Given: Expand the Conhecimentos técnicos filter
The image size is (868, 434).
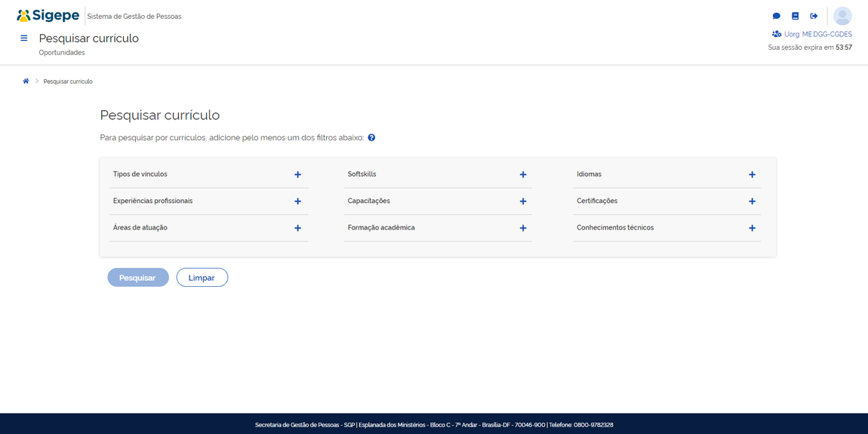Looking at the screenshot, I should [752, 228].
